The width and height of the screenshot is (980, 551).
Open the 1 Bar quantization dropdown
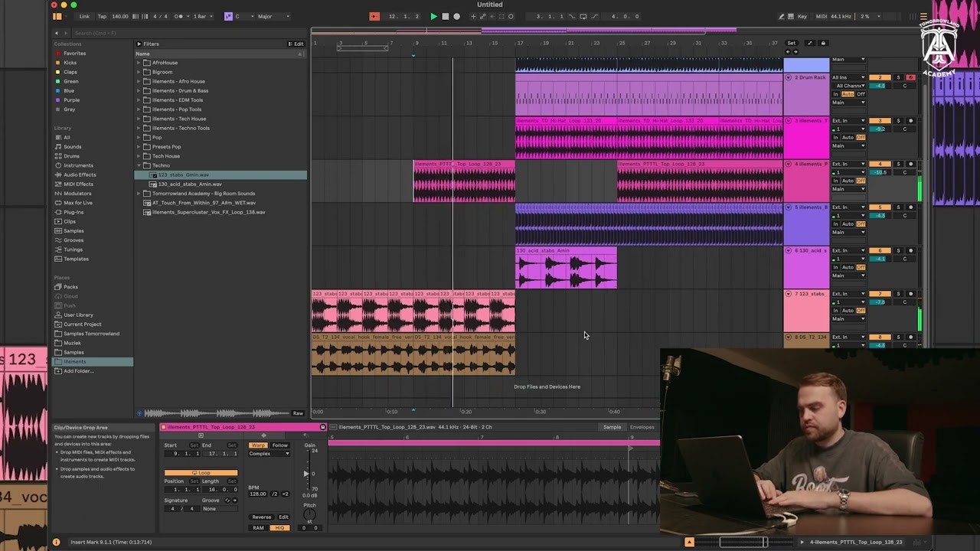pyautogui.click(x=203, y=16)
